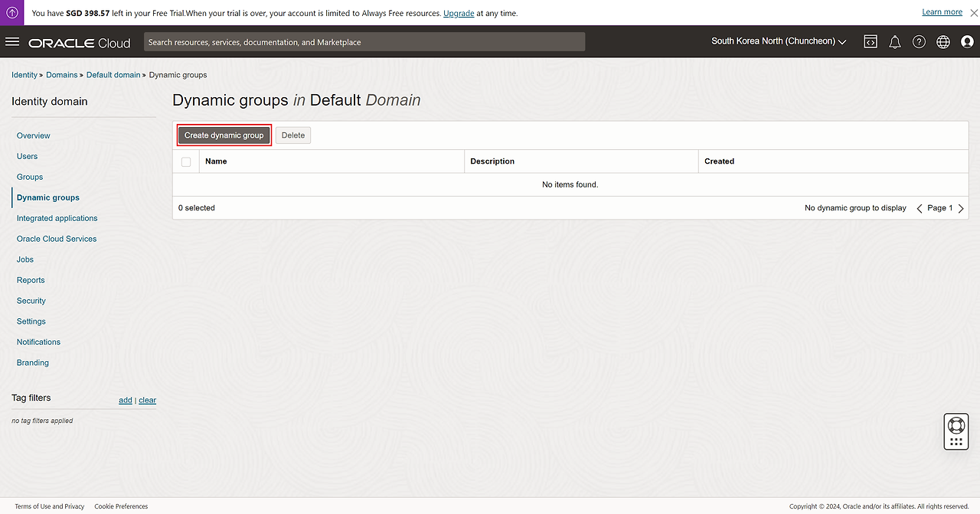The width and height of the screenshot is (980, 514).
Task: Click the lifebuoy support widget icon
Action: (955, 425)
